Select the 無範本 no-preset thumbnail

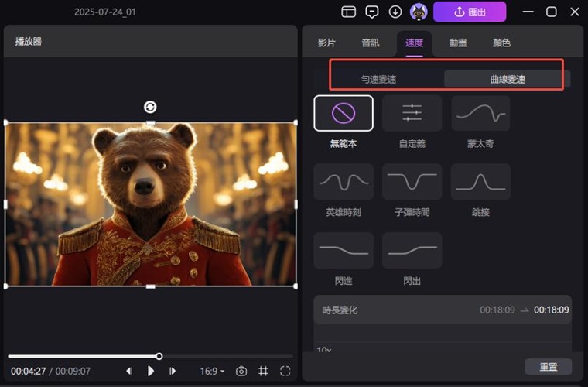click(x=344, y=113)
